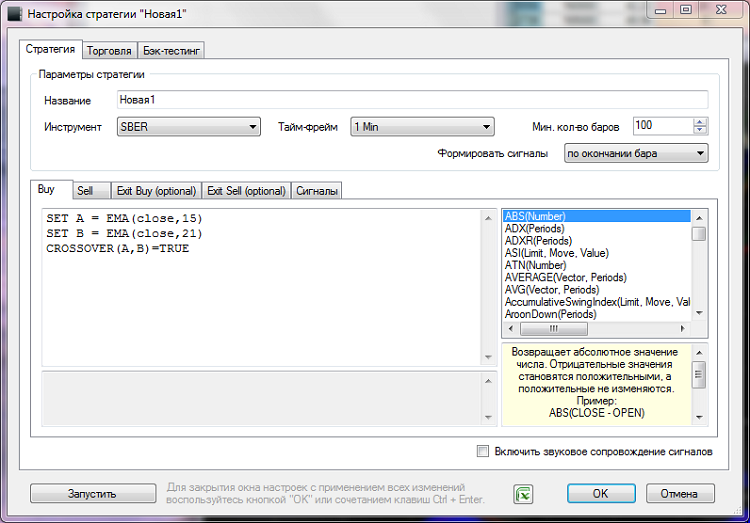Click the lower message output pane
The height and width of the screenshot is (523, 750).
click(x=262, y=399)
